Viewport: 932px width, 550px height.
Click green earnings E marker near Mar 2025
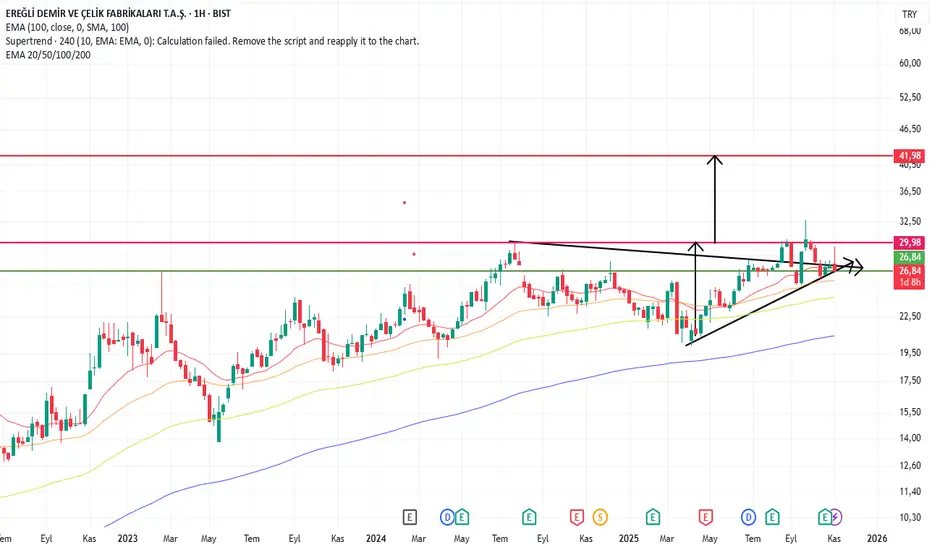click(653, 517)
